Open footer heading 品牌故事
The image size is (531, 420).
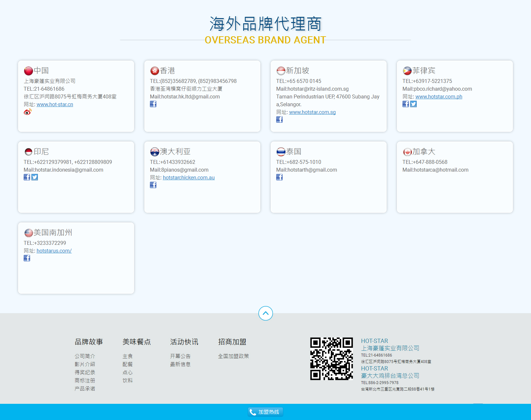(89, 342)
